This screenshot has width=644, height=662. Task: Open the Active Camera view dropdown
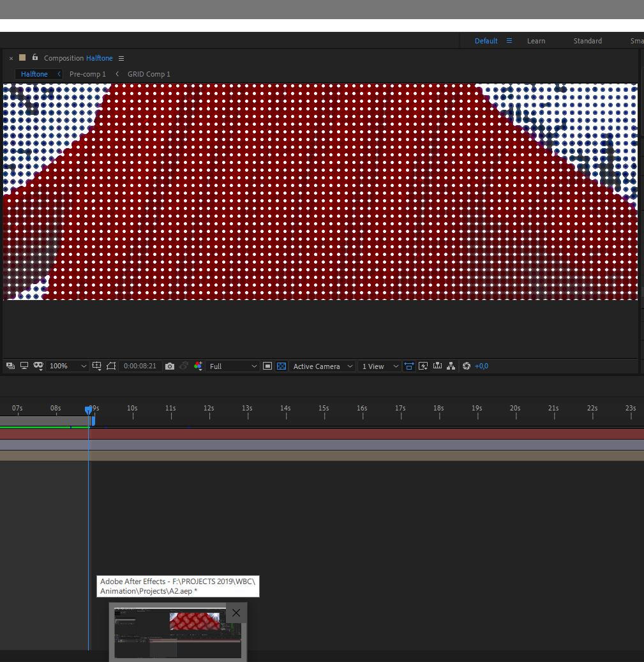coord(319,366)
